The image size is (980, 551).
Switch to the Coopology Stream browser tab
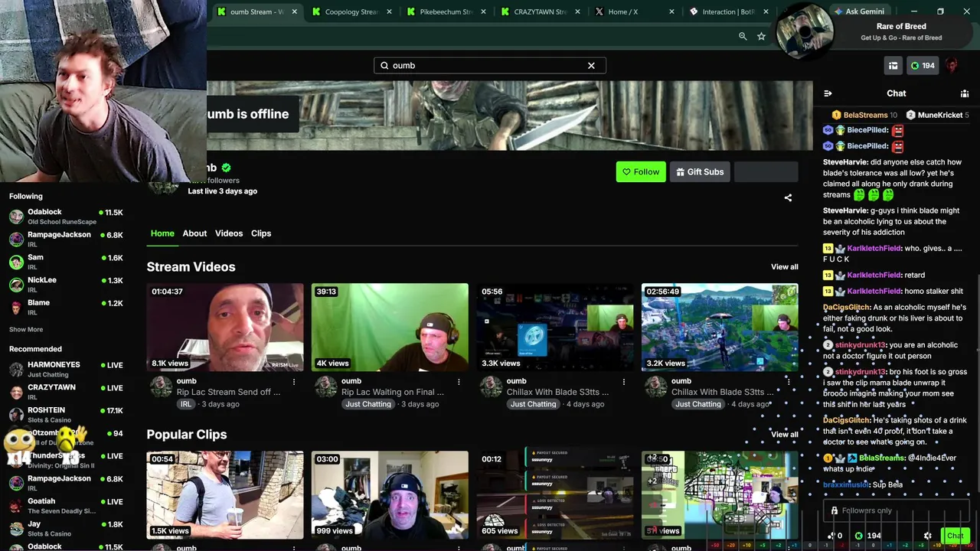tap(351, 11)
